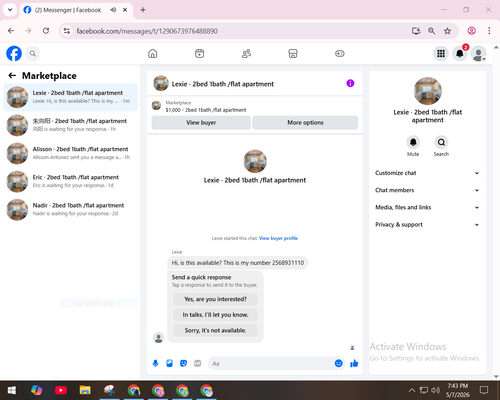The height and width of the screenshot is (400, 500).
Task: Open the notifications bell with badge
Action: (x=460, y=53)
